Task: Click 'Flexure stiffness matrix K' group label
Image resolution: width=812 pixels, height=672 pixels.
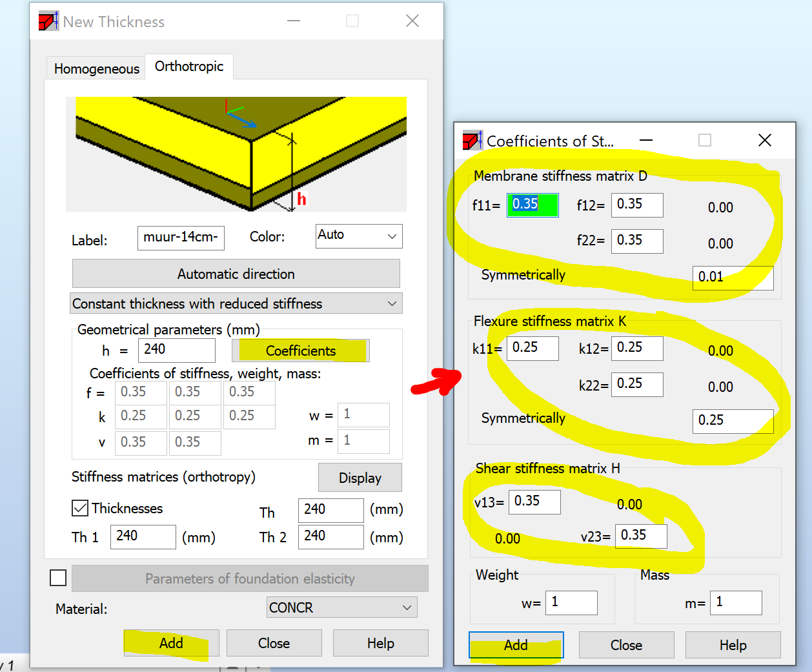Action: coord(549,321)
